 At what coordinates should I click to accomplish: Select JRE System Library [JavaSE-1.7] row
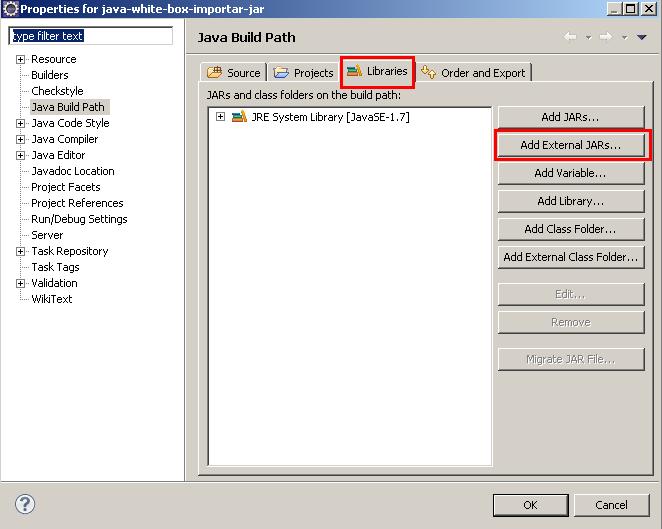click(331, 117)
